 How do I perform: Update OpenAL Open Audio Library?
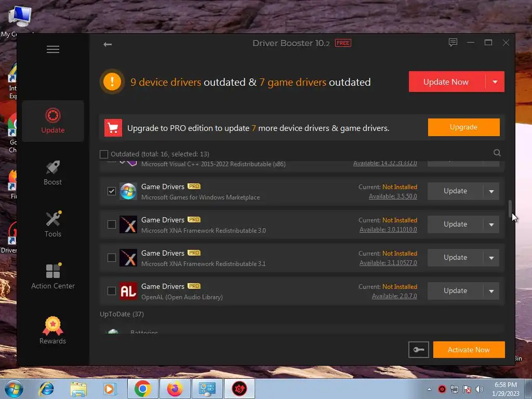(455, 291)
